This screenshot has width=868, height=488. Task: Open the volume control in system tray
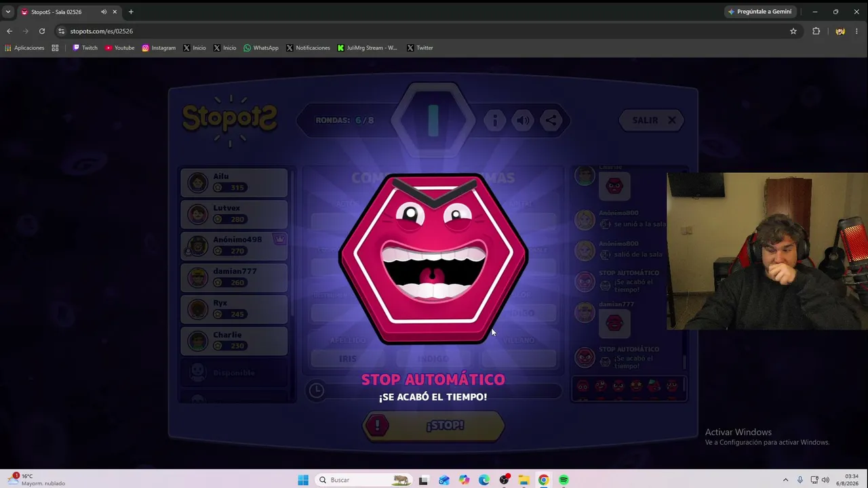click(825, 480)
